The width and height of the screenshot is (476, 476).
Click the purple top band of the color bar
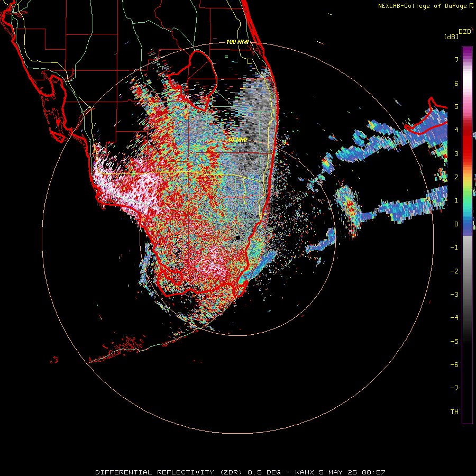pyautogui.click(x=467, y=52)
